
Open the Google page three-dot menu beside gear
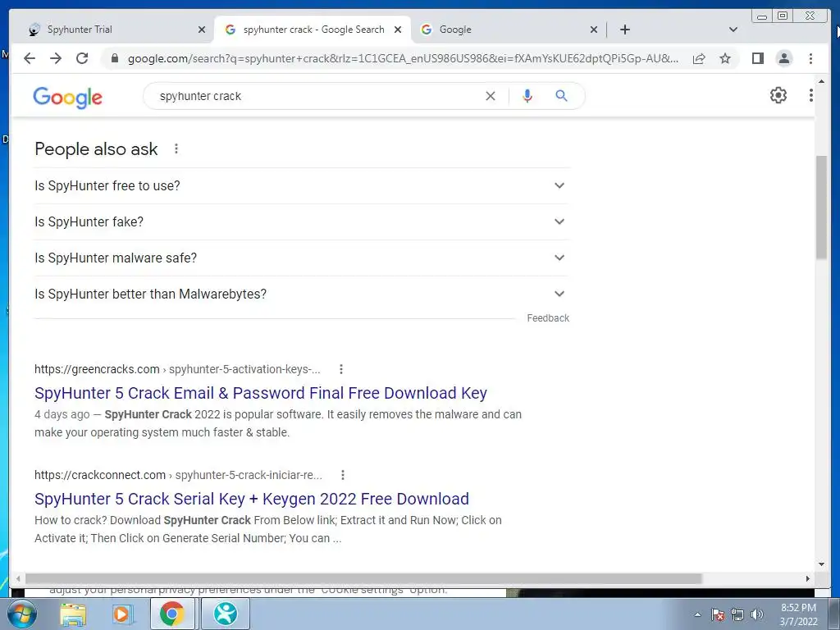810,95
